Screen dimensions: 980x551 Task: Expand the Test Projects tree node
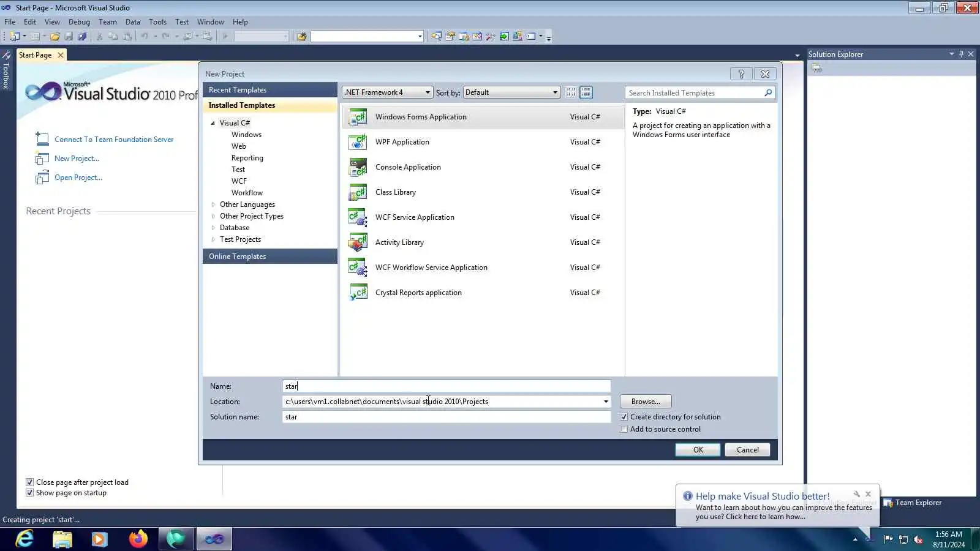213,239
